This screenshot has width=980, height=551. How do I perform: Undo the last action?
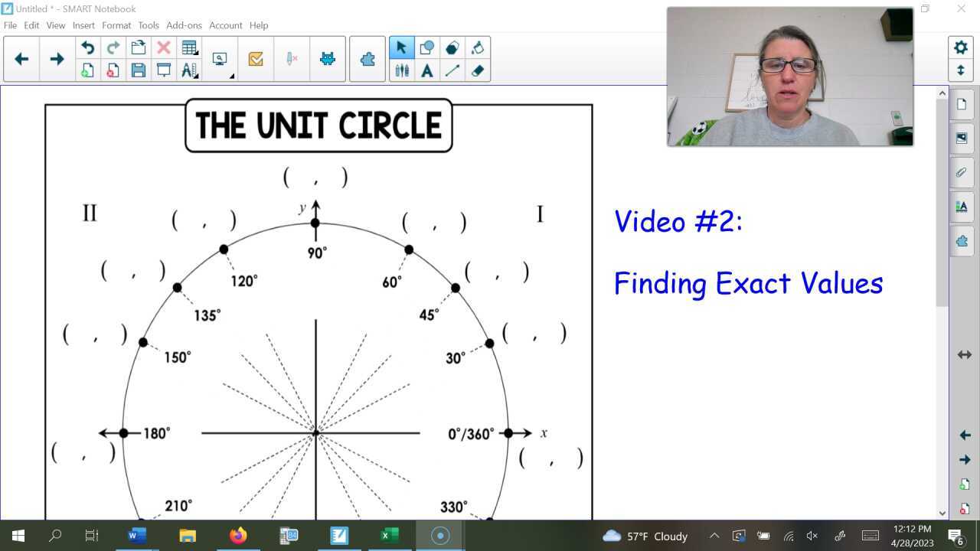[88, 47]
